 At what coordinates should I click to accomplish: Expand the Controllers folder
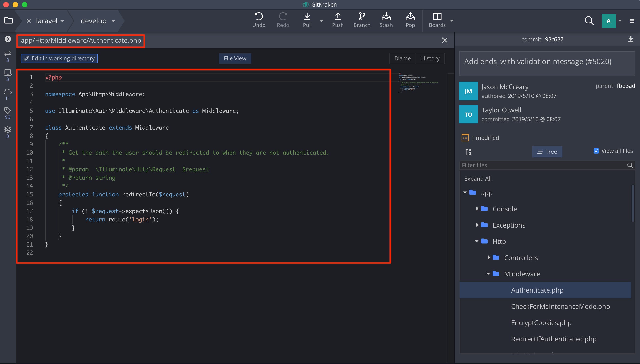point(489,257)
